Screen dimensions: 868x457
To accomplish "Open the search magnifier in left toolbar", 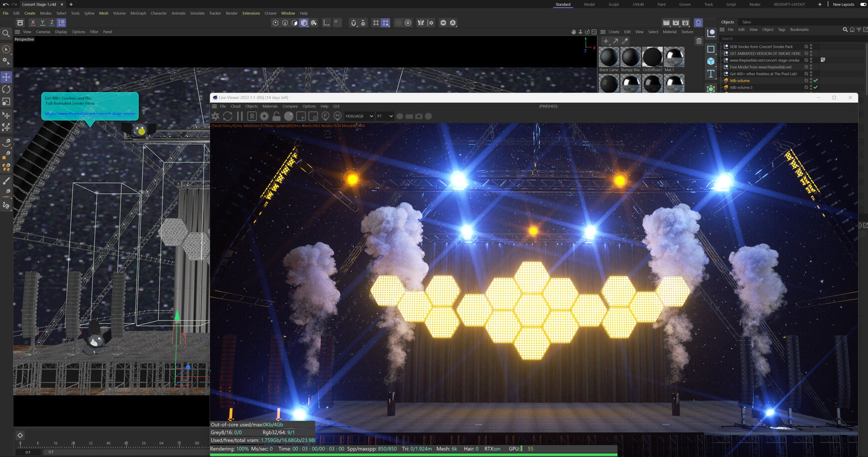I will 6,33.
